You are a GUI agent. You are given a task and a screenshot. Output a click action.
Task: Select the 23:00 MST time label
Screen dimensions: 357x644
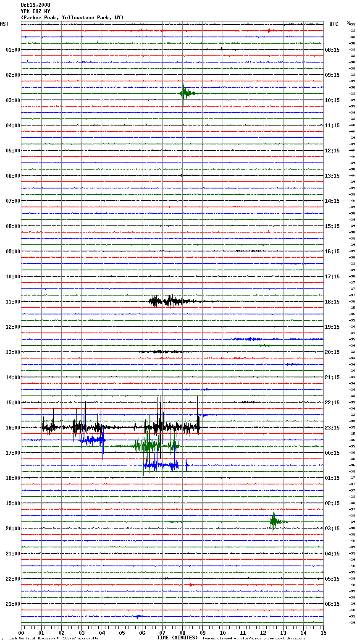(x=13, y=604)
